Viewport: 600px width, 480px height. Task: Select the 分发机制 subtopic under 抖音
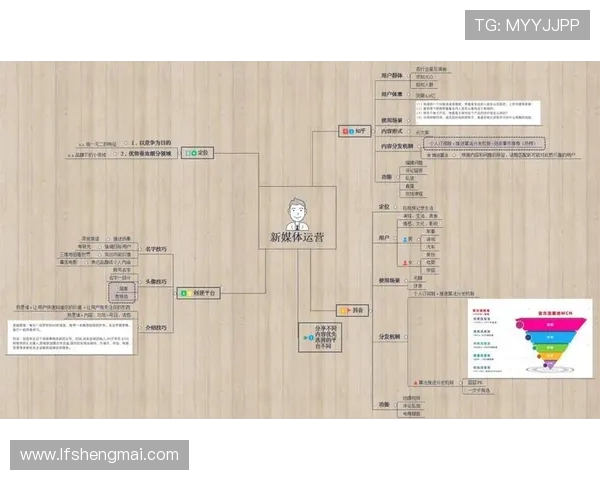387,336
